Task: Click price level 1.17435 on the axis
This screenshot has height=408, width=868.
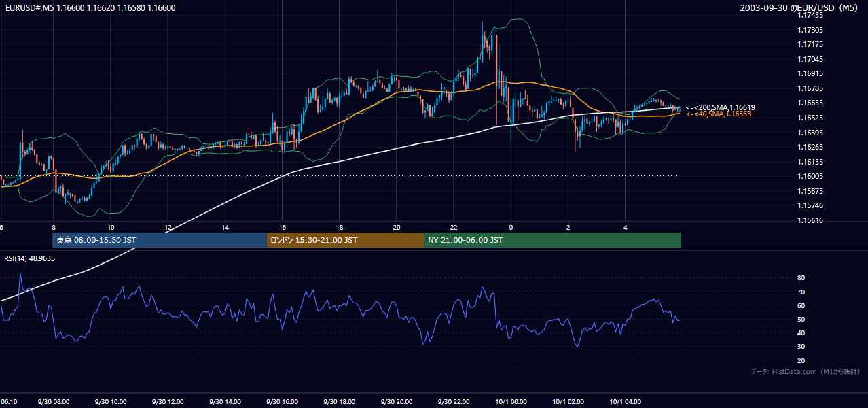Action: (x=810, y=15)
